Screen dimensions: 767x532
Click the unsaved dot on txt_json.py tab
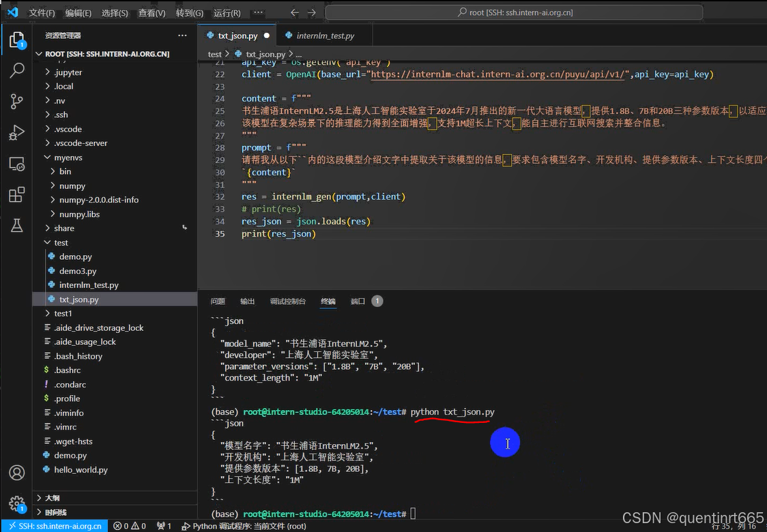(x=267, y=35)
